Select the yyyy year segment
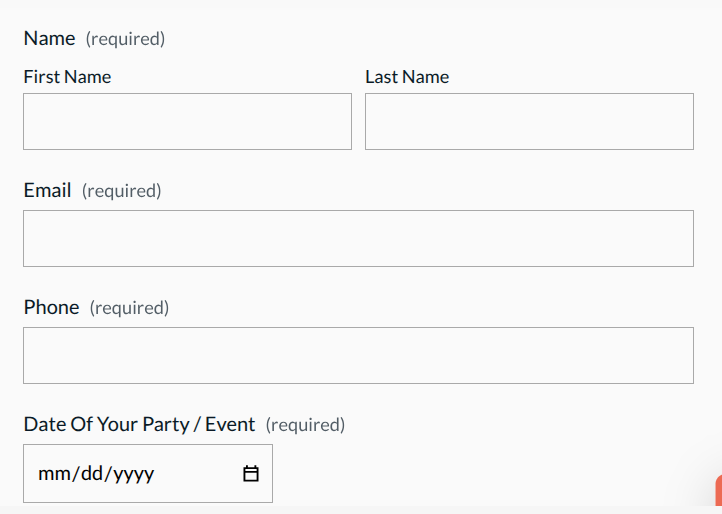Image resolution: width=722 pixels, height=514 pixels. [133, 474]
